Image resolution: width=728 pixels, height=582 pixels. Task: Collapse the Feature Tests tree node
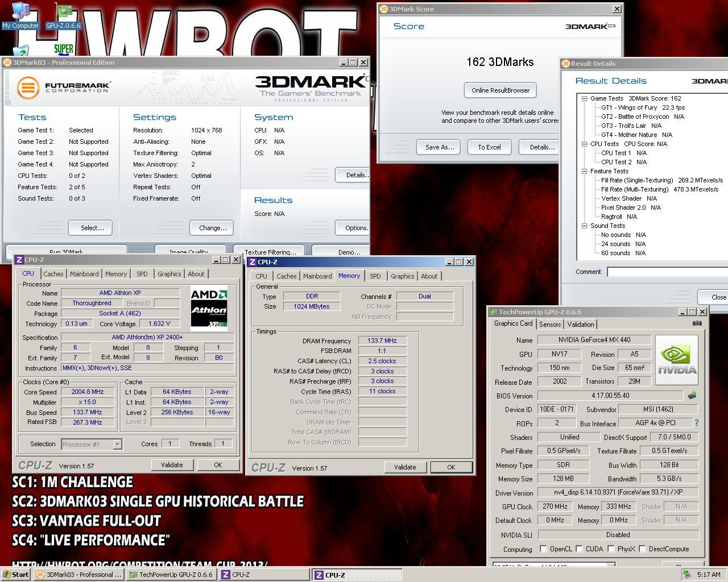coord(584,171)
